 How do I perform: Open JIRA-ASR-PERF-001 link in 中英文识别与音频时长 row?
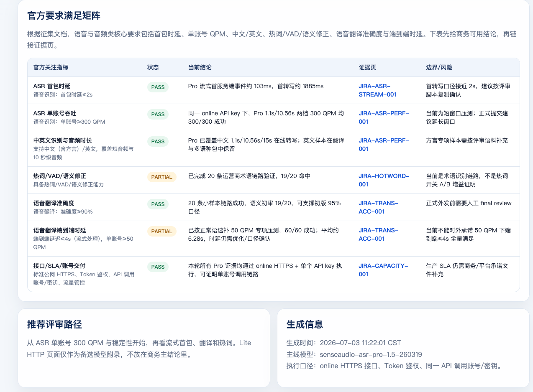384,145
